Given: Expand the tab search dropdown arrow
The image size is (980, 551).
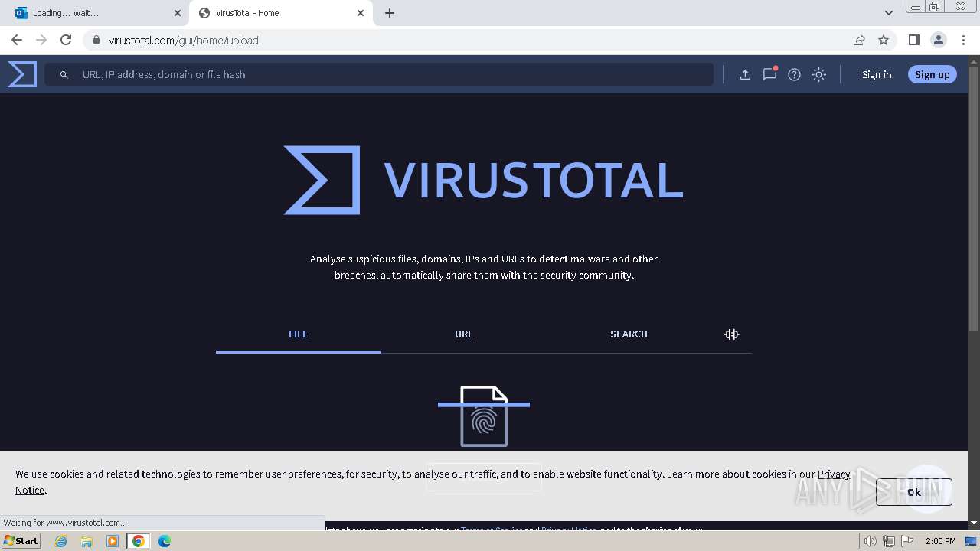Looking at the screenshot, I should [x=888, y=13].
